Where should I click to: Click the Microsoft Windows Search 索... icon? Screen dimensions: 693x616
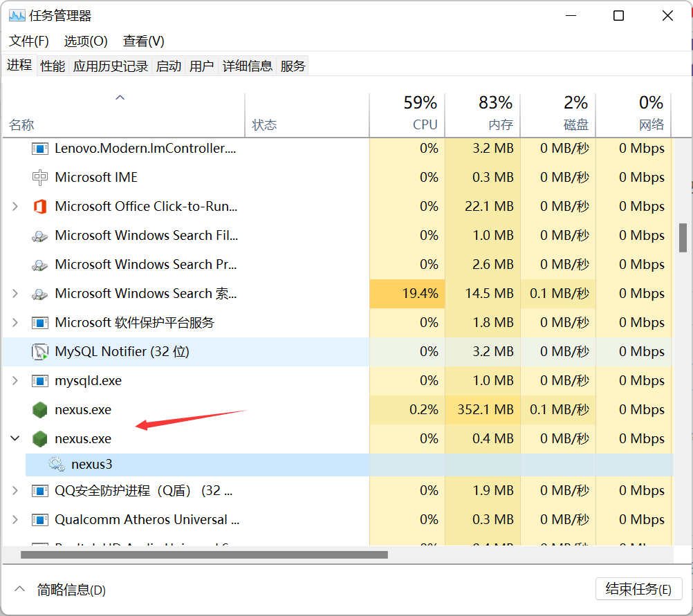coord(40,294)
